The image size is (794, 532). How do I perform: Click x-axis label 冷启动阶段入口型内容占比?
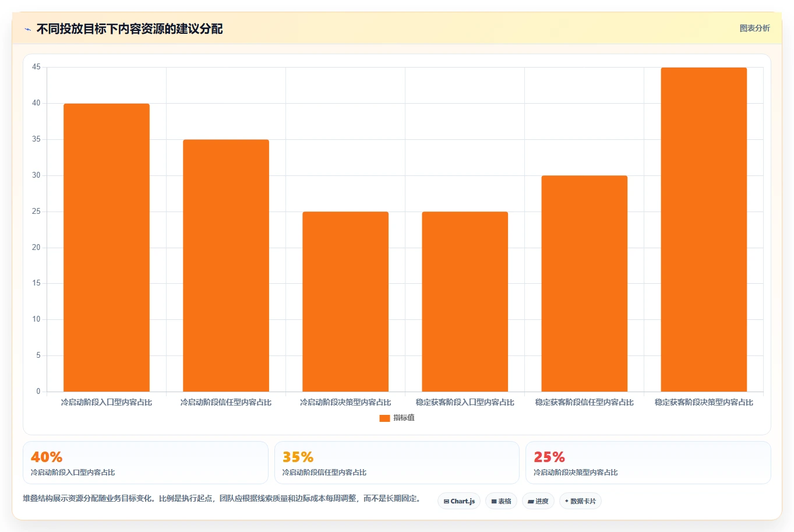coord(107,403)
